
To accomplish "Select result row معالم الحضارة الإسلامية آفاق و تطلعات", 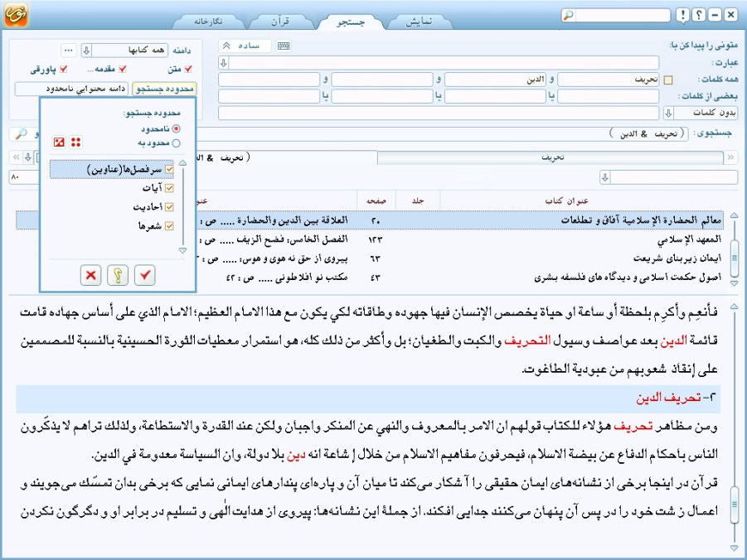I will click(369, 220).
